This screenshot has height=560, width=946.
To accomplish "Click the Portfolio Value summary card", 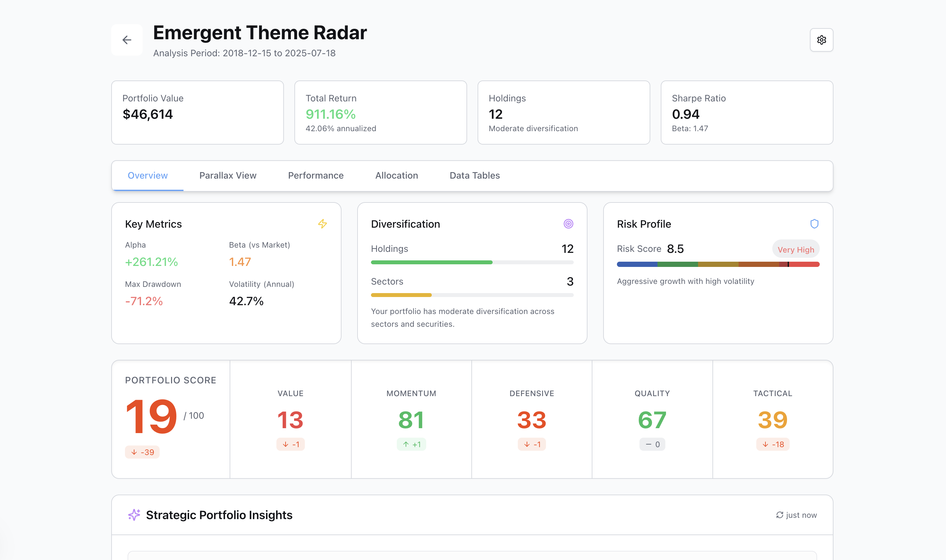I will [197, 112].
